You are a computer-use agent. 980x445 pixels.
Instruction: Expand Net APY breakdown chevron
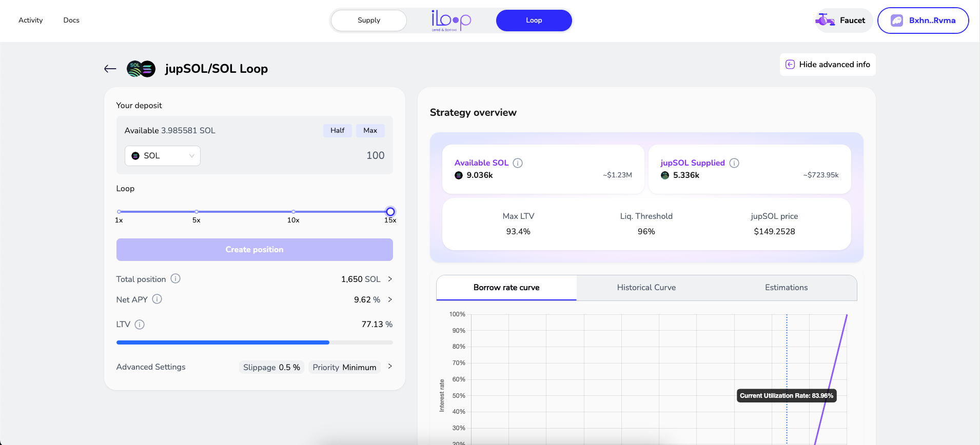[390, 299]
